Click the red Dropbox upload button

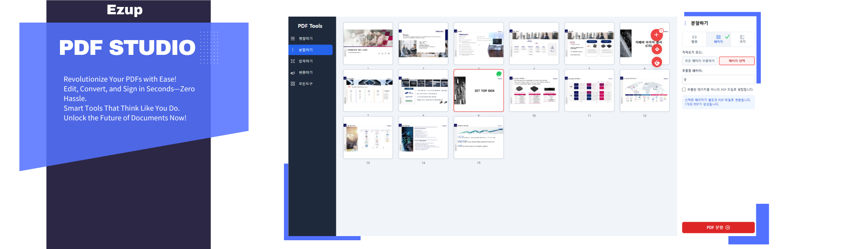(x=657, y=49)
